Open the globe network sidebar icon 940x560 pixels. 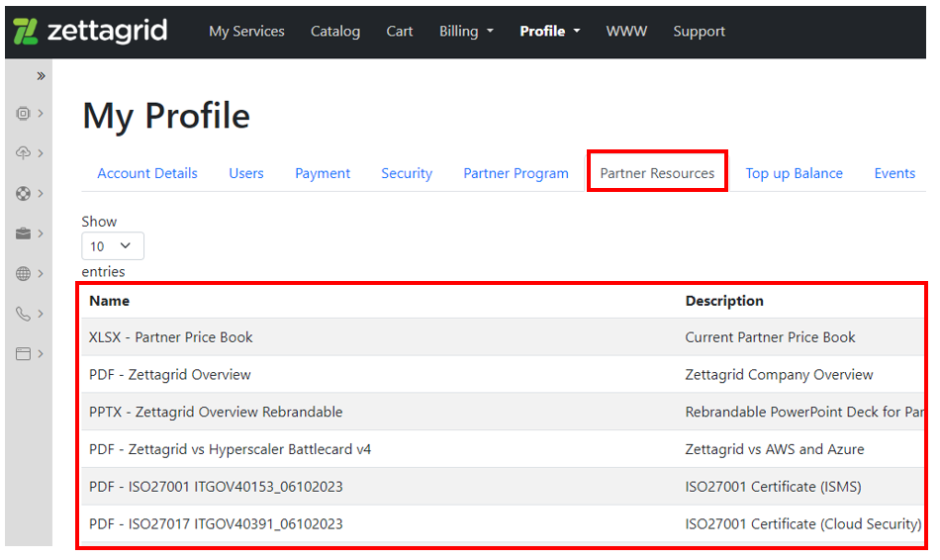23,274
